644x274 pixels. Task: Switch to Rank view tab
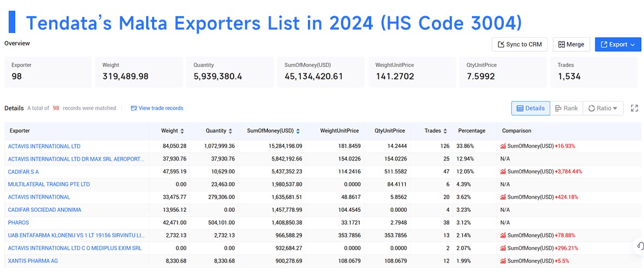(x=567, y=108)
